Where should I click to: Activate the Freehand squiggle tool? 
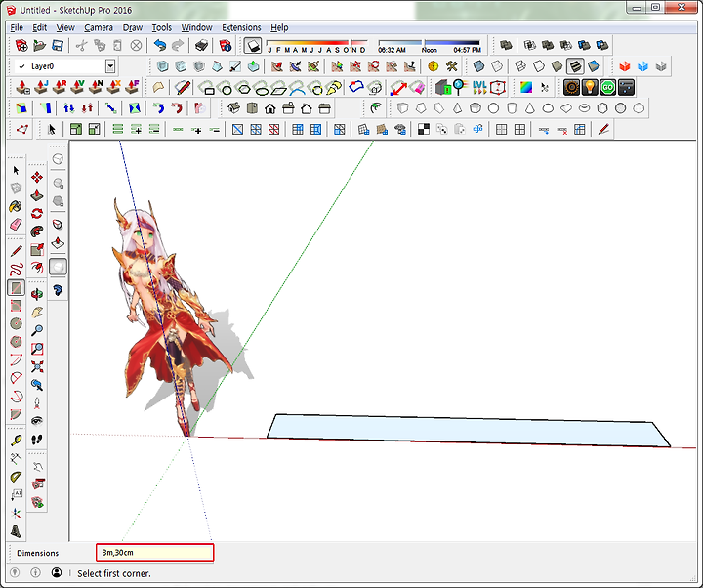(17, 270)
